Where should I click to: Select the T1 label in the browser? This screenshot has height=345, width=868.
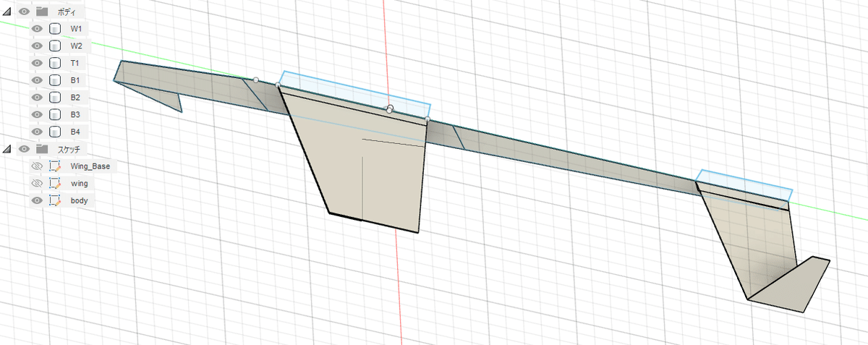click(75, 63)
